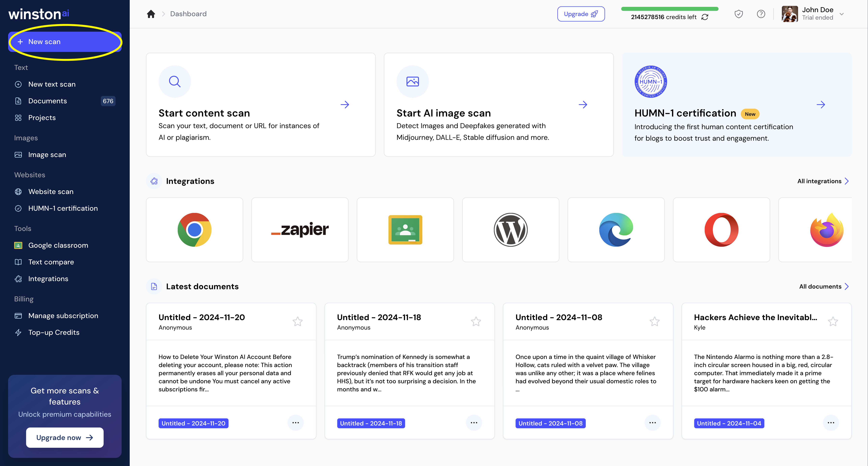Screen dimensions: 868x466
Task: Open the Zapier integration tile
Action: [300, 229]
